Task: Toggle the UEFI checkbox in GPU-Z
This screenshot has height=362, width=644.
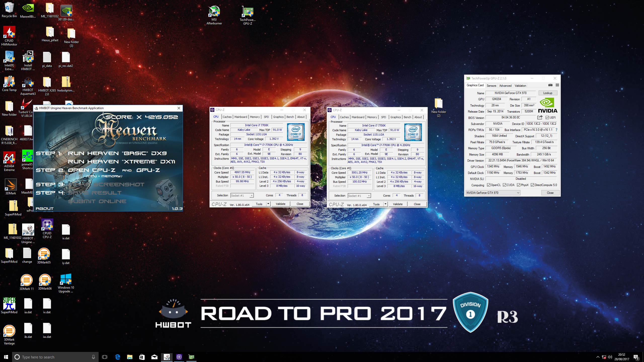Action: 547,117
